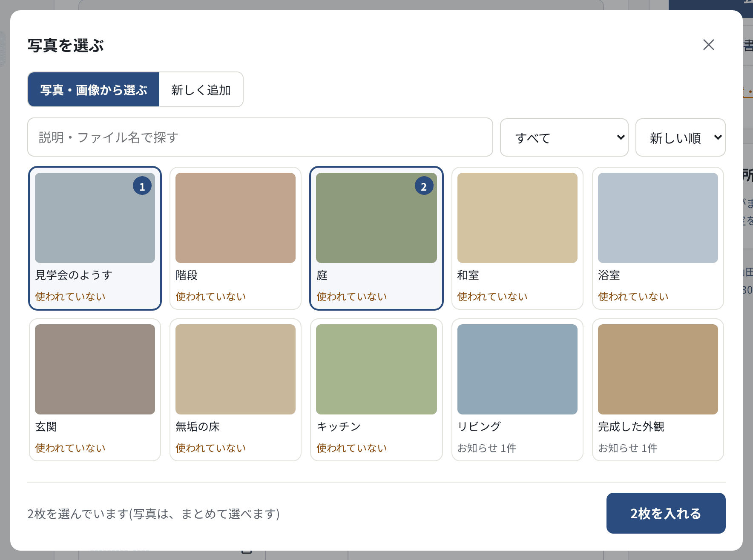This screenshot has height=560, width=753.
Task: Deselect the 庭 photo thumbnail
Action: point(376,218)
